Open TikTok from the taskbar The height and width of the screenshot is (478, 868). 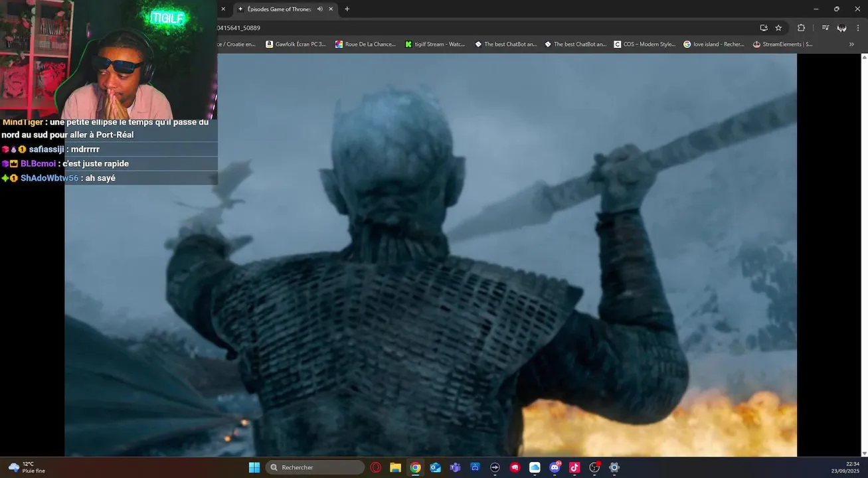click(x=574, y=467)
